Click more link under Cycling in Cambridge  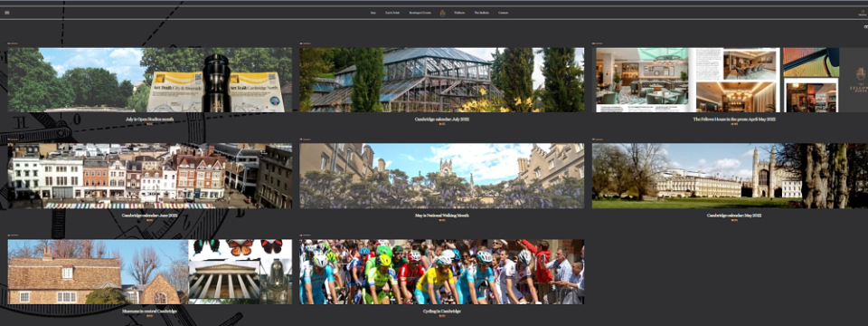pyautogui.click(x=442, y=316)
